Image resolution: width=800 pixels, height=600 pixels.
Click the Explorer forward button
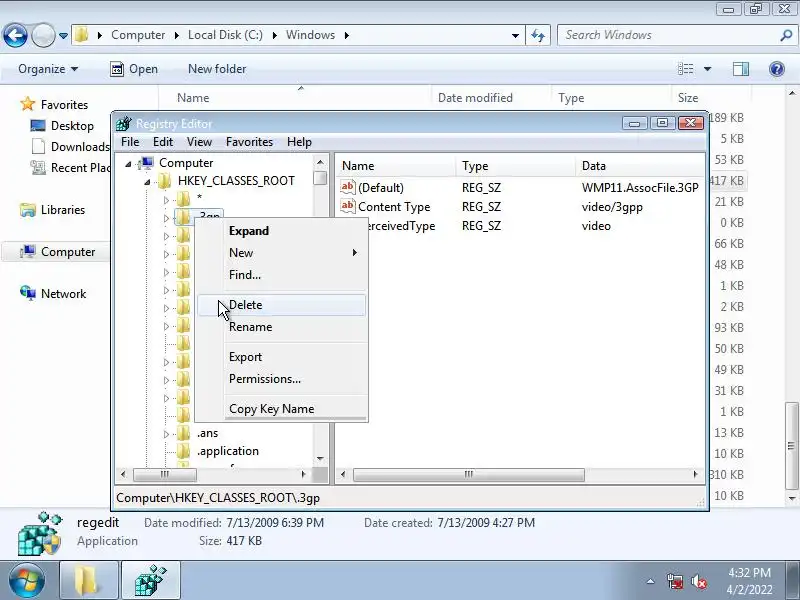(x=43, y=36)
